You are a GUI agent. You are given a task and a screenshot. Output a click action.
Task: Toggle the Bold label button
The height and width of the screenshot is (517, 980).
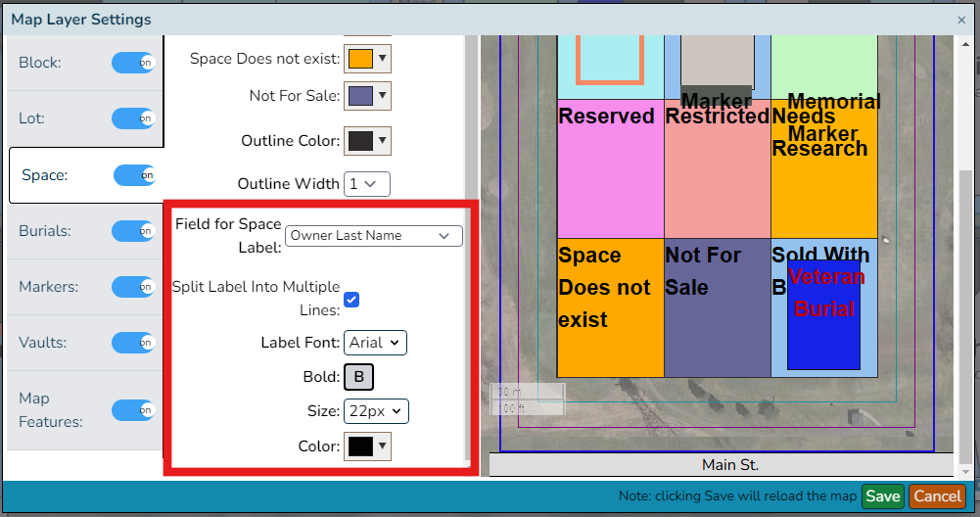tap(358, 377)
